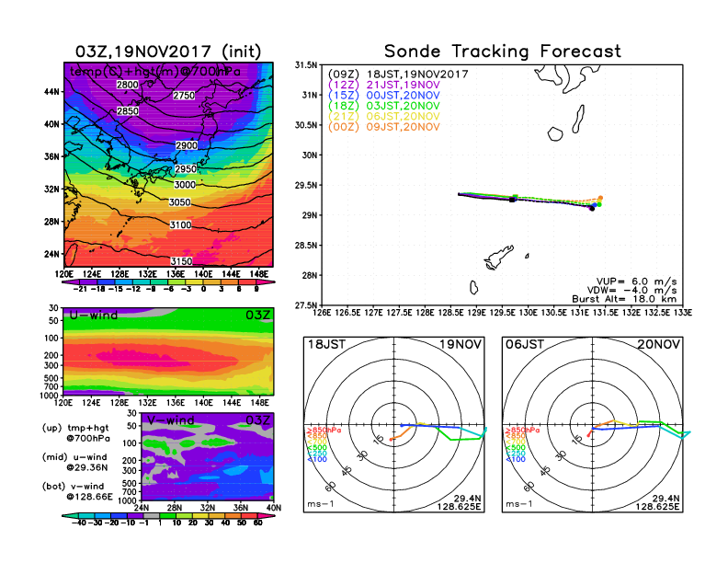Image resolution: width=728 pixels, height=563 pixels.
Task: Click the 3050 height contour label
Action: [x=179, y=202]
